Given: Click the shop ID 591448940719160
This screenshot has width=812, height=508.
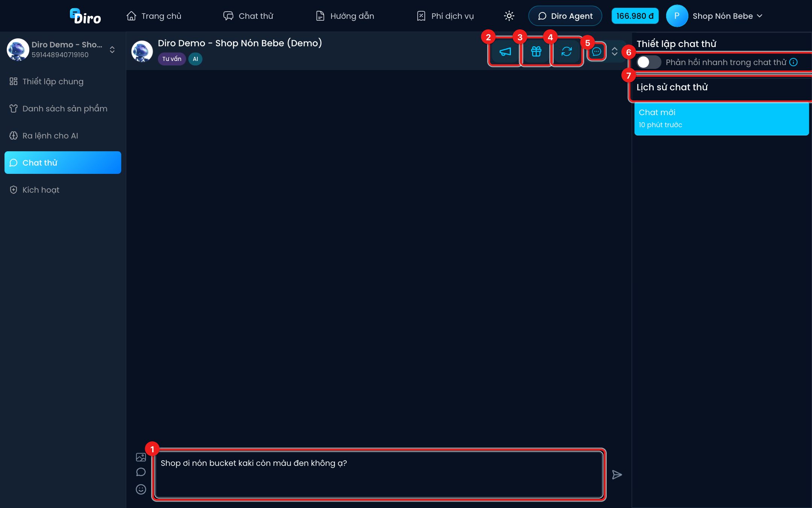Looking at the screenshot, I should coord(60,55).
